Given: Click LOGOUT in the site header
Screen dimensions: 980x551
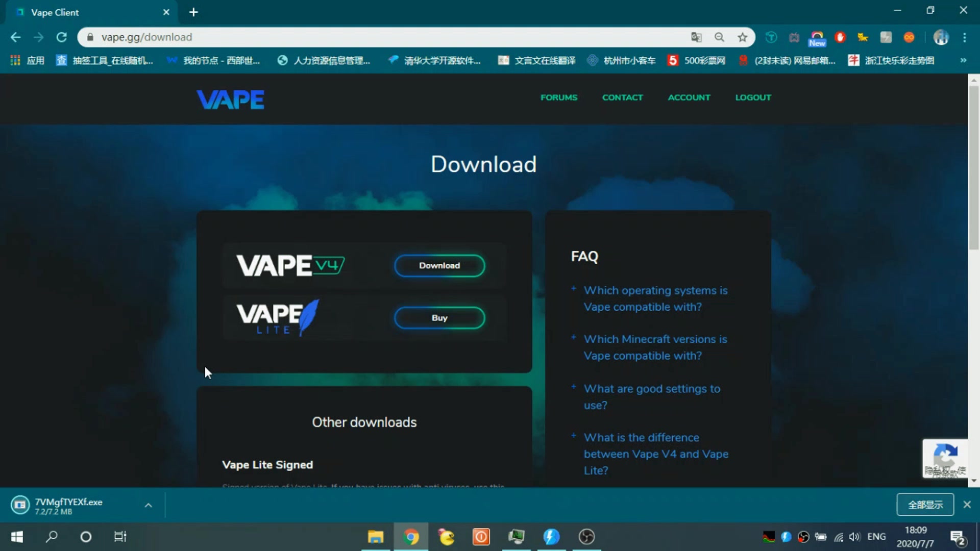Looking at the screenshot, I should coord(753,97).
